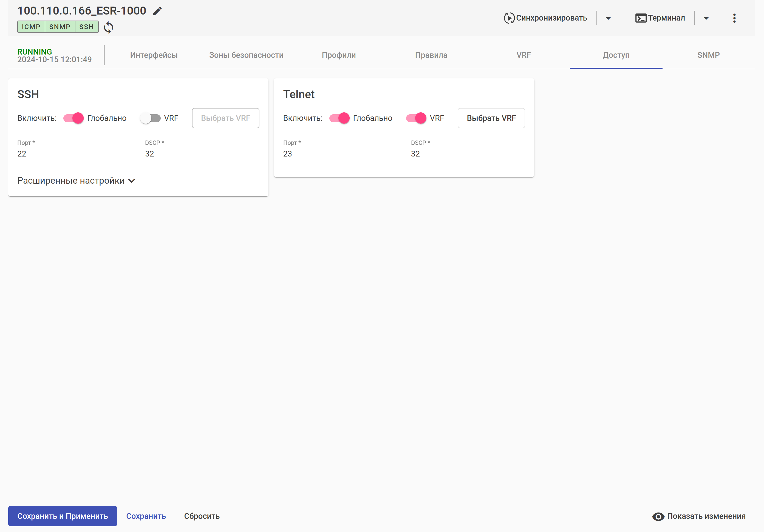Click the eye icon Показать изменения
The image size is (764, 532).
pos(658,516)
